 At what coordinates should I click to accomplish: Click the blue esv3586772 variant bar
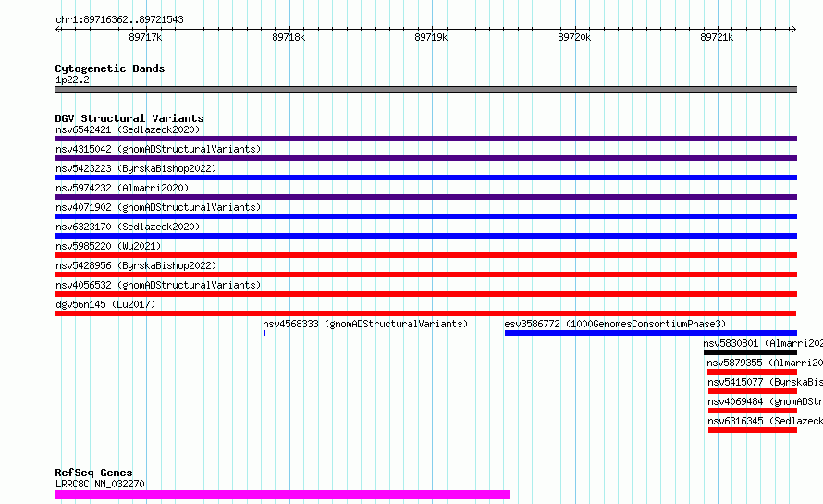click(x=651, y=333)
